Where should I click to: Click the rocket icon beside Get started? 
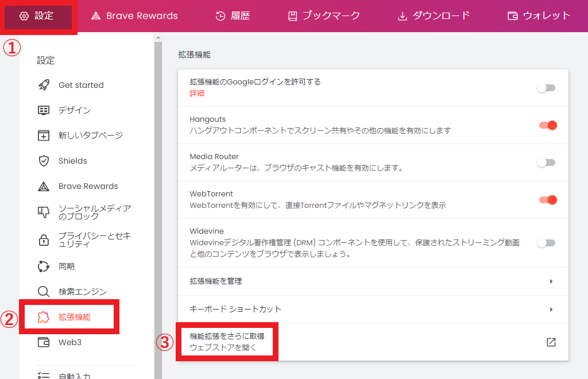point(44,85)
